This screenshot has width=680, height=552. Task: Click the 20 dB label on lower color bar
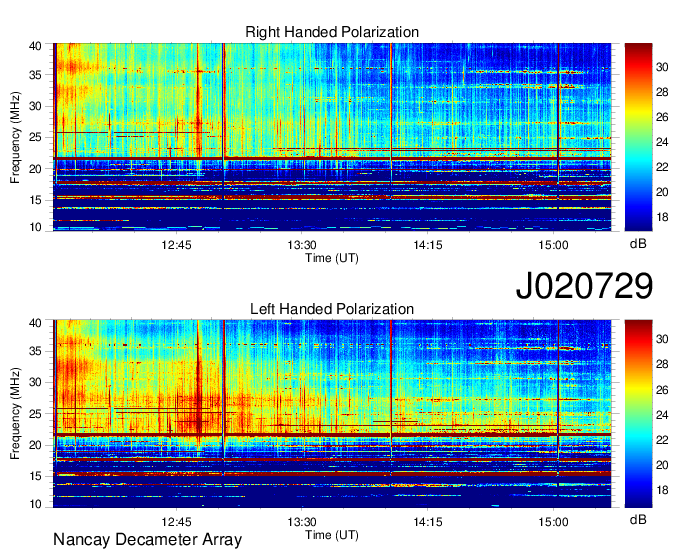pyautogui.click(x=662, y=466)
